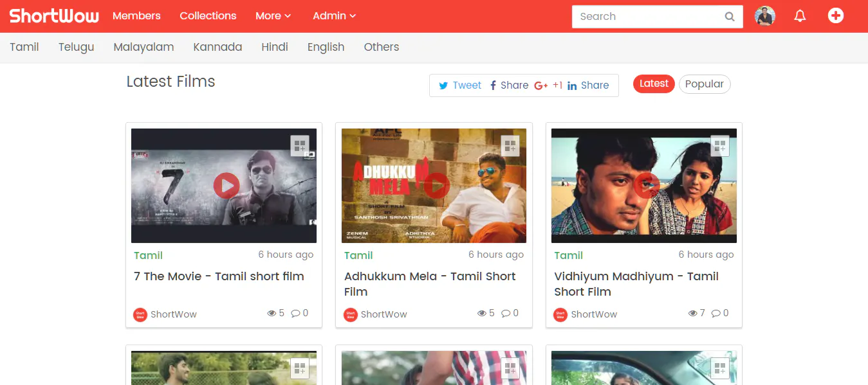Select the Hindi language tab

pos(275,47)
